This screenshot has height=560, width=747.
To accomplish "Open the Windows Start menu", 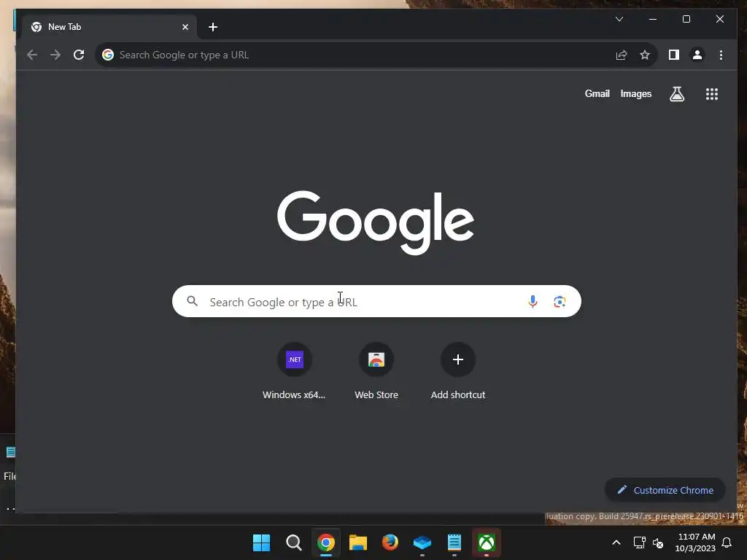I will coord(261,542).
